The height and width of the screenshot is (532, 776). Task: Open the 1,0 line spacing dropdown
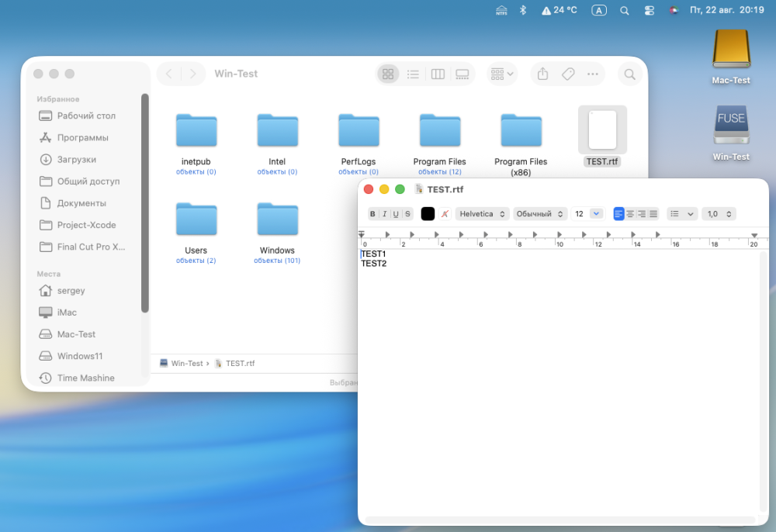[x=719, y=214]
